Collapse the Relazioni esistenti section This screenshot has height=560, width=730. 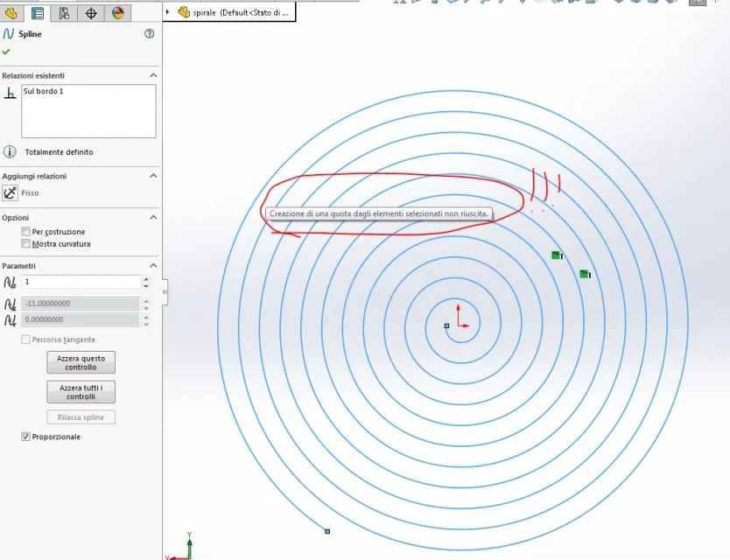click(x=153, y=75)
